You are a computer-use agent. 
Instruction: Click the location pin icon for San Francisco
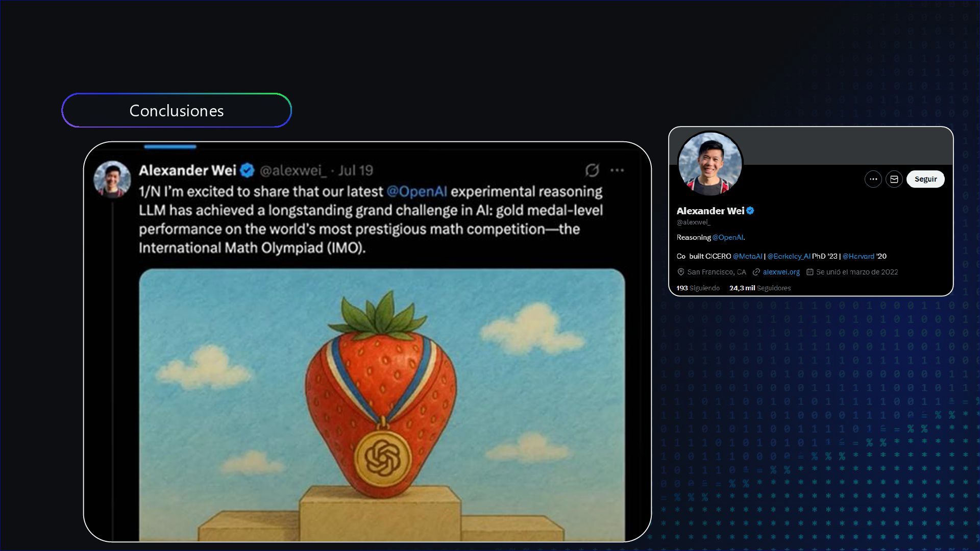pos(680,272)
